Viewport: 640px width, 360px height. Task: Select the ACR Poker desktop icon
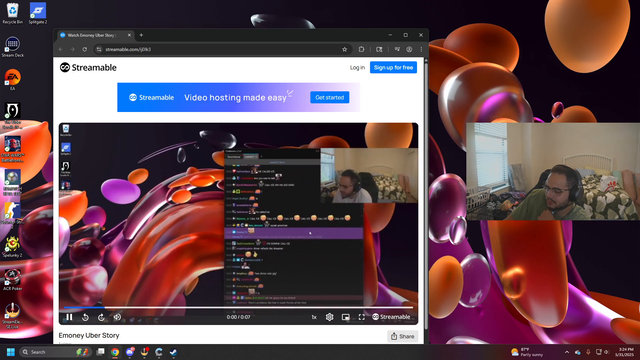pos(13,280)
